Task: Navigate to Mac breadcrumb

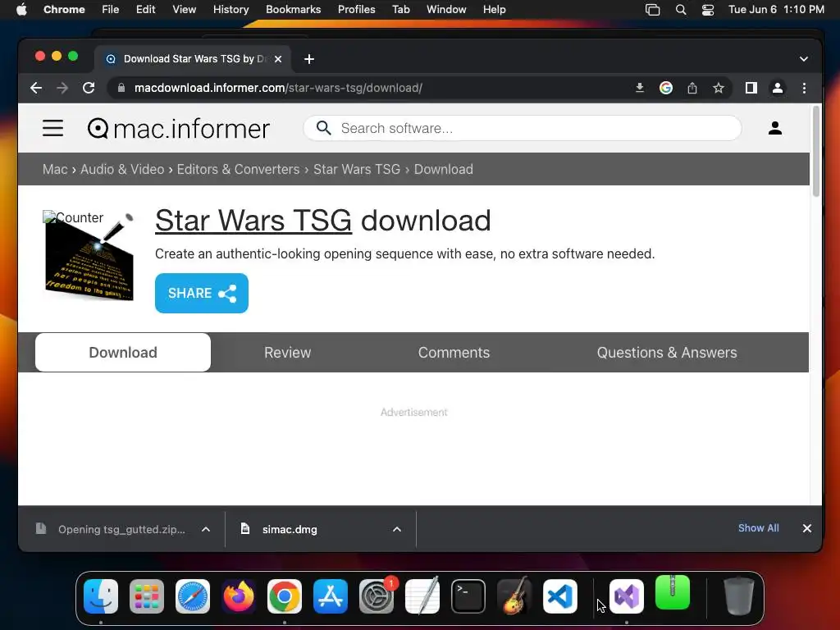Action: [55, 169]
